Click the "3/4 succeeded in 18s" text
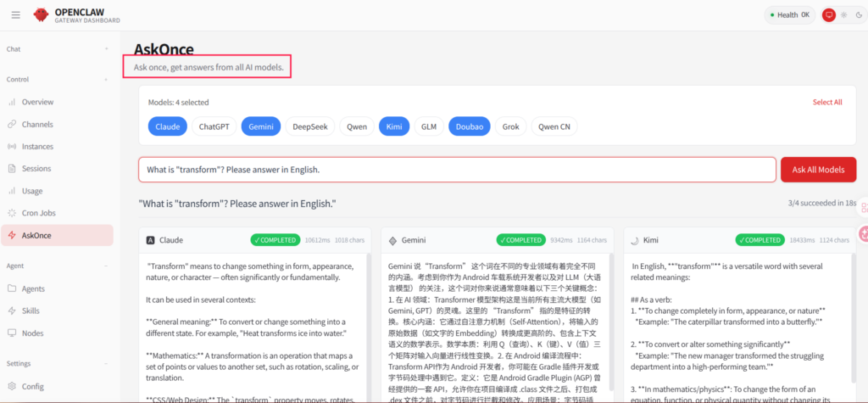 822,204
